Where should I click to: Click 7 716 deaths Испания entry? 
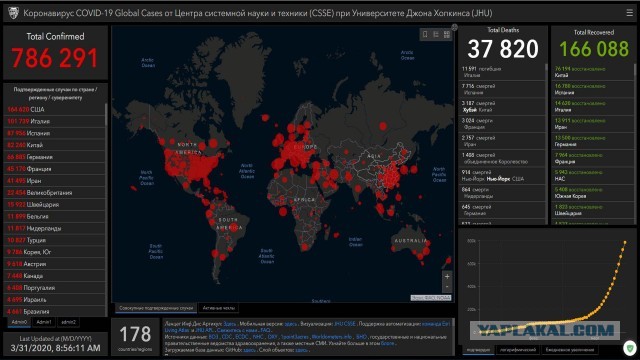pos(502,89)
